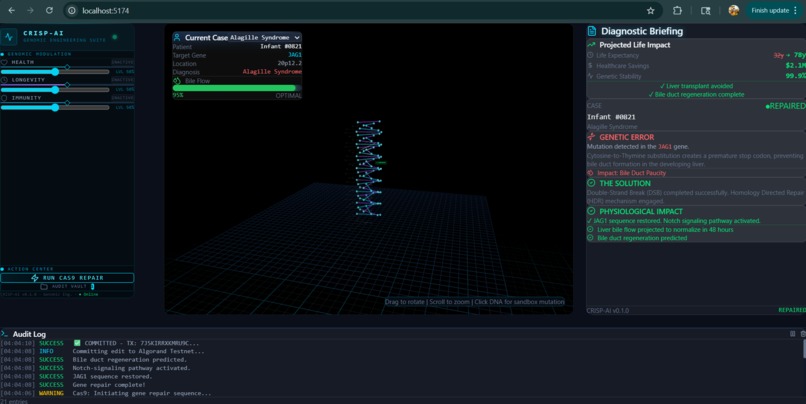Click the site info icon in address bar
This screenshot has width=806, height=404.
72,10
